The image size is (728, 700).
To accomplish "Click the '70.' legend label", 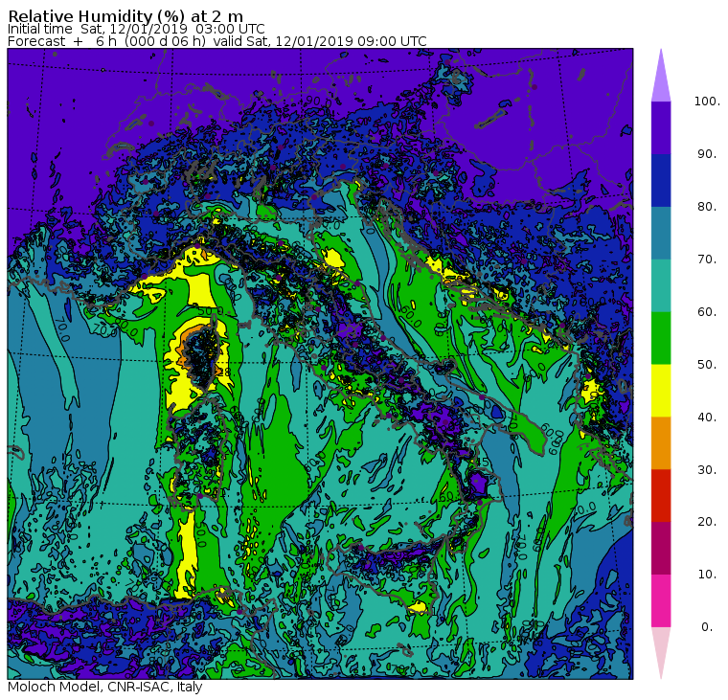I will pyautogui.click(x=707, y=259).
